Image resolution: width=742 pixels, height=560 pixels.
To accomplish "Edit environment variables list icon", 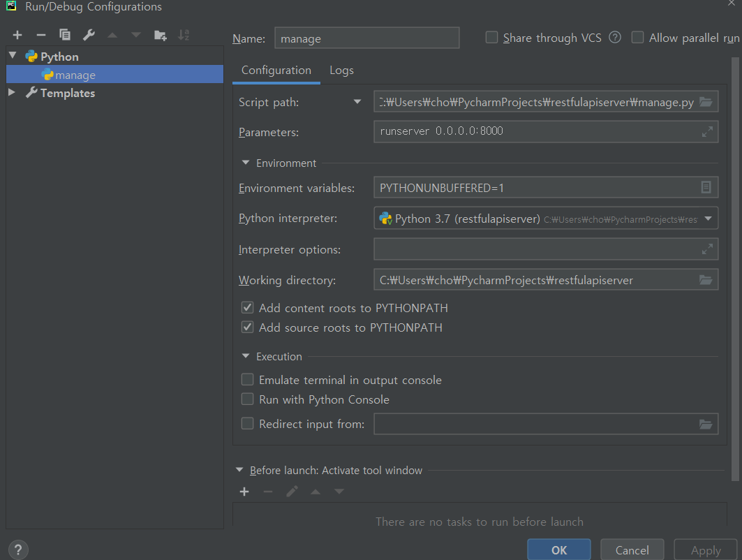I will coord(706,187).
